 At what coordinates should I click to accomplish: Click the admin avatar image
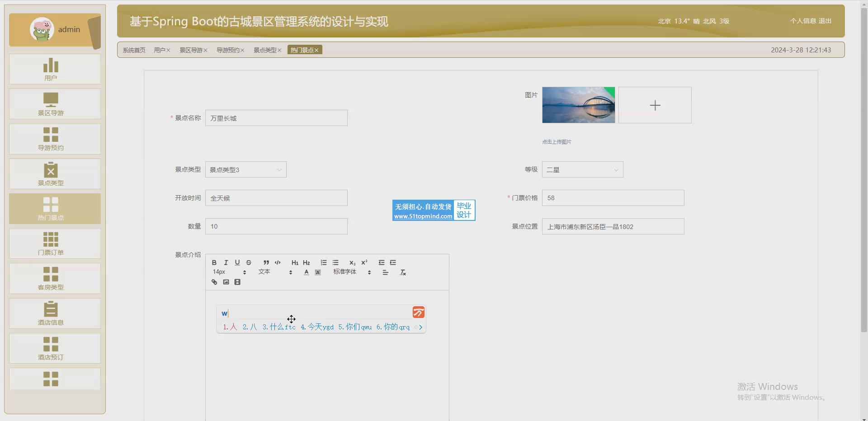42,29
